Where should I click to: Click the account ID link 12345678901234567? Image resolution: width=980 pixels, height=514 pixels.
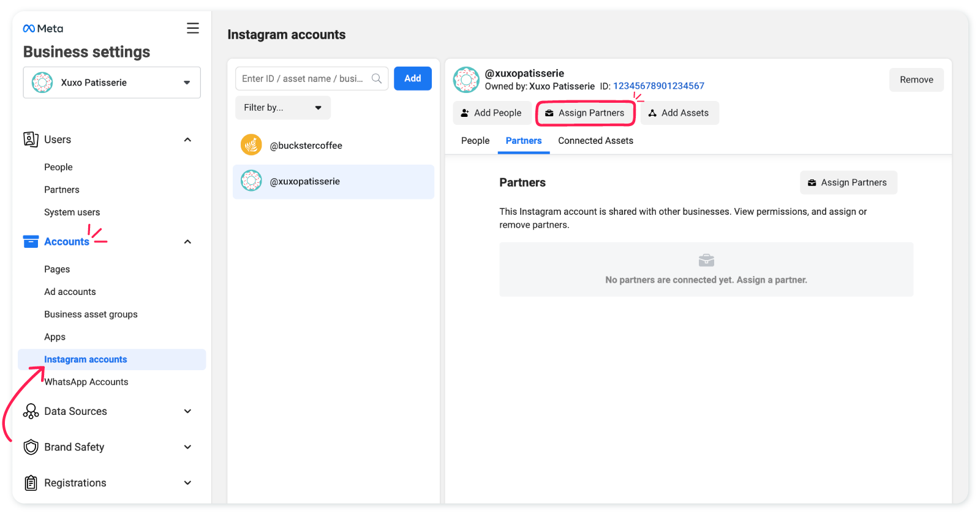coord(658,86)
